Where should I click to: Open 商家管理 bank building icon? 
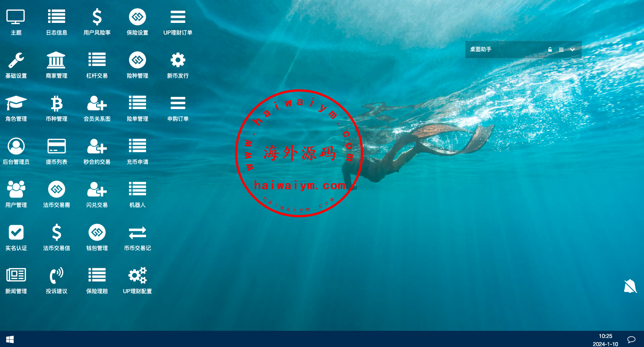(56, 61)
